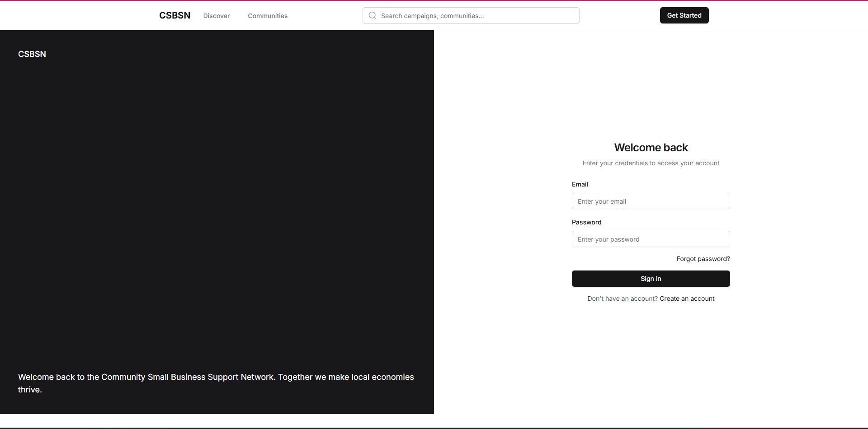Click the CSBSN brand text on dark panel
The height and width of the screenshot is (429, 868).
(32, 54)
